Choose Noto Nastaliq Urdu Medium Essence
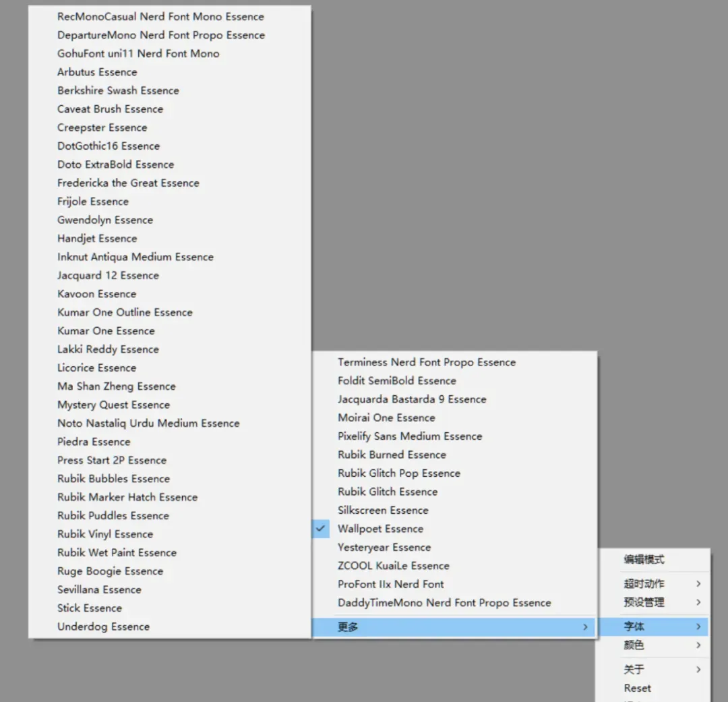 tap(169, 423)
